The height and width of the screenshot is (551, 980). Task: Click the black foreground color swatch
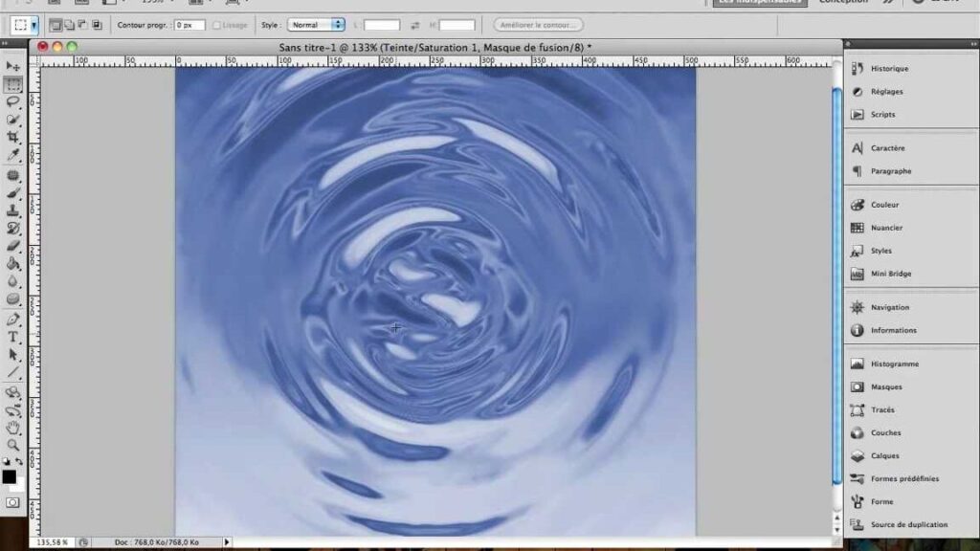click(9, 476)
